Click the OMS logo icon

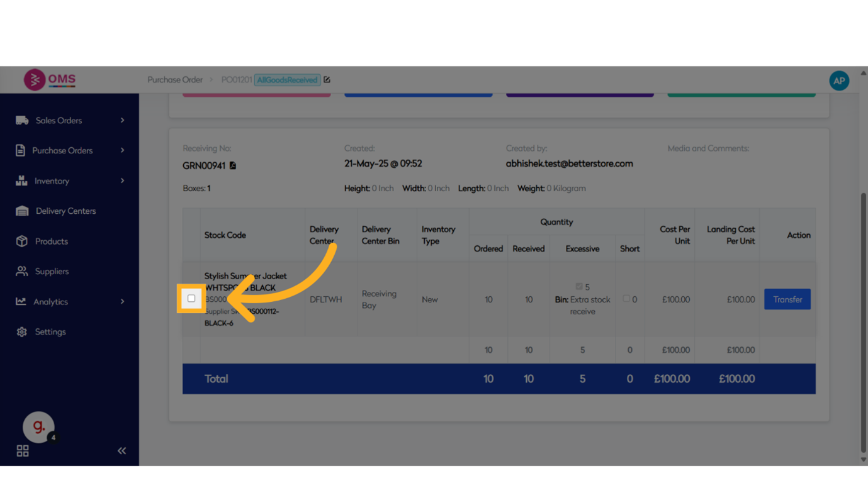[35, 80]
